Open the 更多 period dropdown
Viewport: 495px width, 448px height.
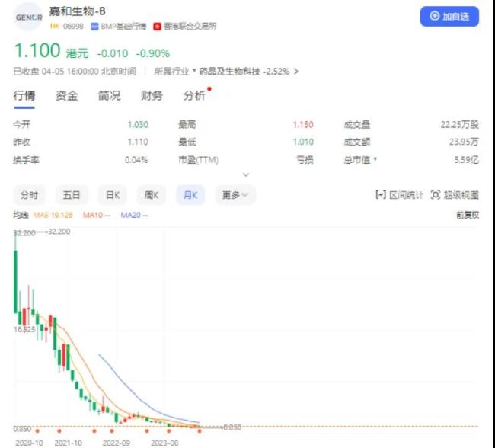[x=235, y=195]
